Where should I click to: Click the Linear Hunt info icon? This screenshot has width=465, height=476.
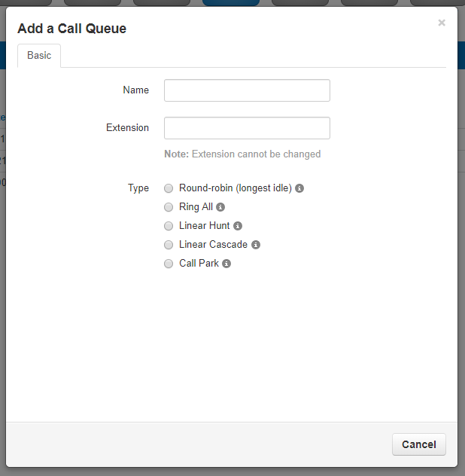[238, 226]
